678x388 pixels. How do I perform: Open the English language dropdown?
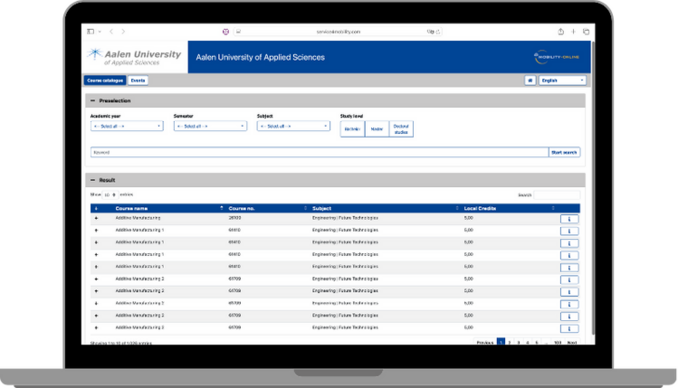click(x=562, y=80)
